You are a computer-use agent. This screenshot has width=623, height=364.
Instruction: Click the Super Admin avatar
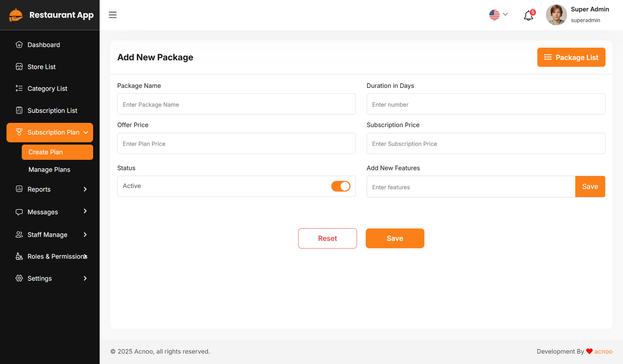click(556, 15)
